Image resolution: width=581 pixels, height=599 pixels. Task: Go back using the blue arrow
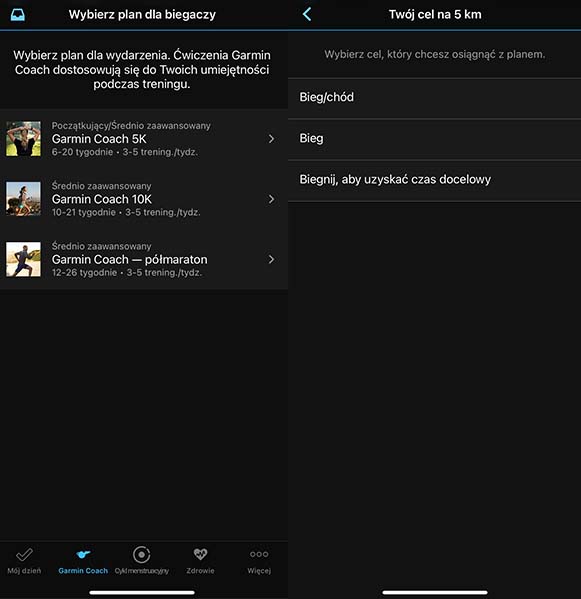click(x=307, y=15)
